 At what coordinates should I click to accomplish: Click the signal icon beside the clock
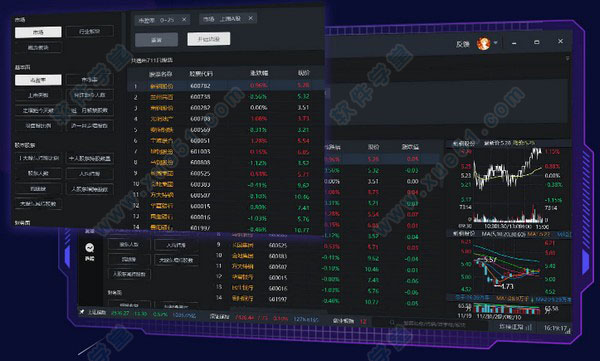[x=569, y=330]
